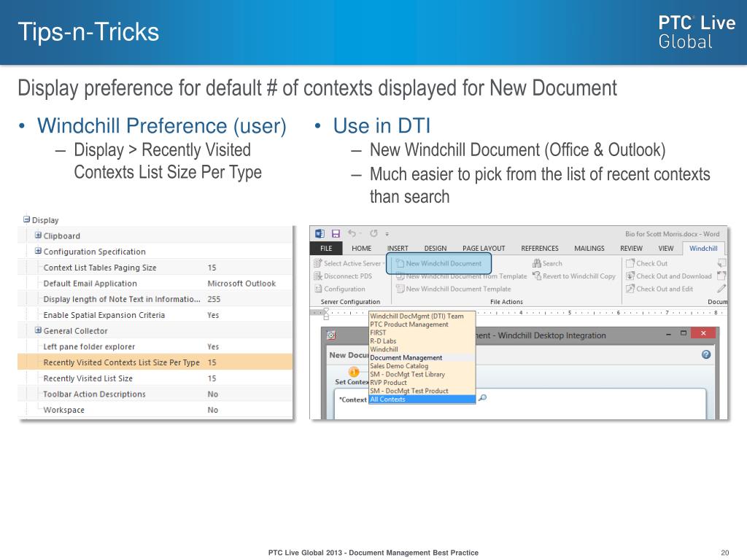This screenshot has width=747, height=560.
Task: Open the Select Active Server dropdown arrow
Action: pyautogui.click(x=384, y=263)
